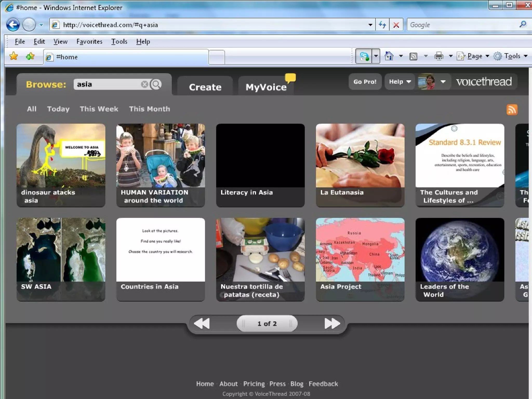This screenshot has width=532, height=399.
Task: Click the magnifier search icon beside asia
Action: tap(156, 84)
